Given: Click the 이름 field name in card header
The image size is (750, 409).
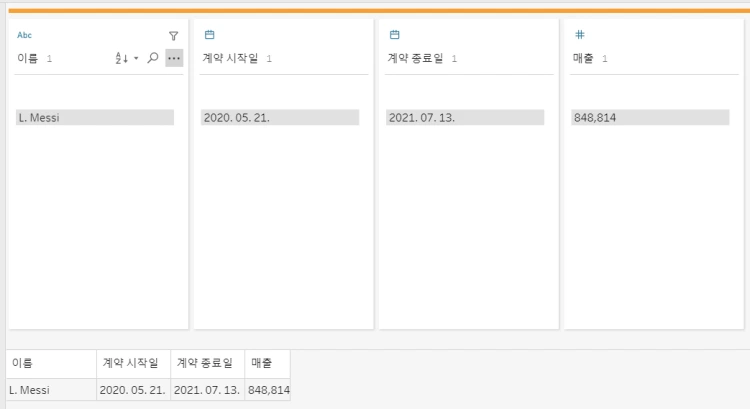Looking at the screenshot, I should coord(27,58).
